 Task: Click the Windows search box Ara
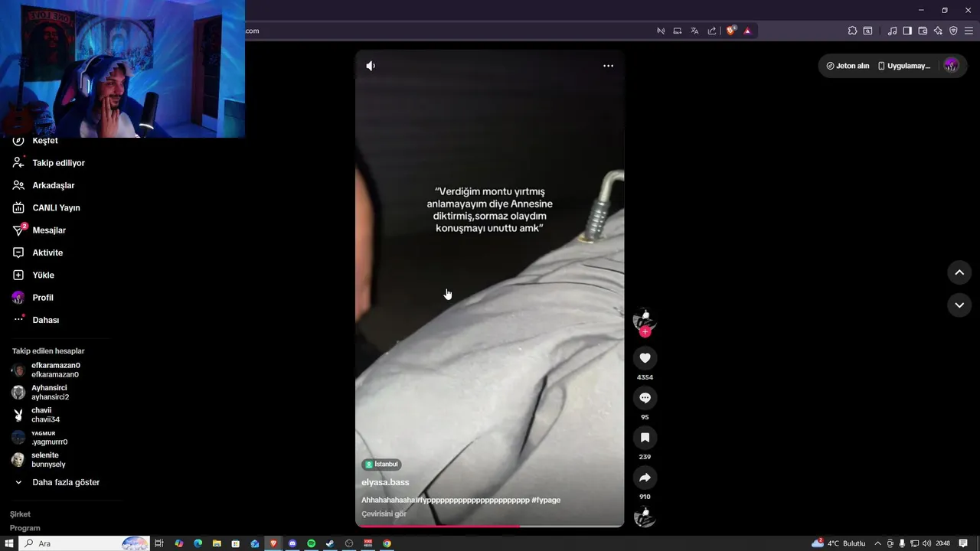pyautogui.click(x=84, y=543)
